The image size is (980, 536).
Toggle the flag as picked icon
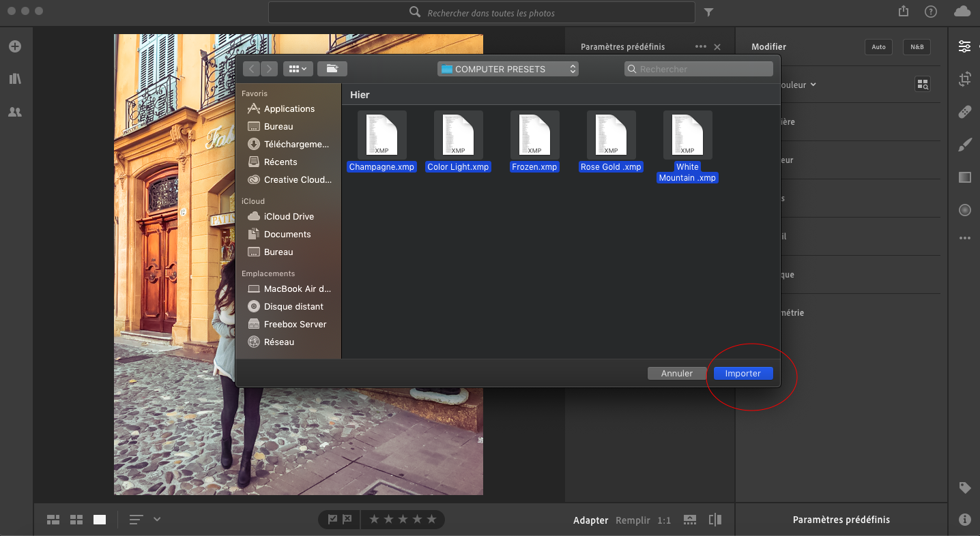(x=332, y=520)
